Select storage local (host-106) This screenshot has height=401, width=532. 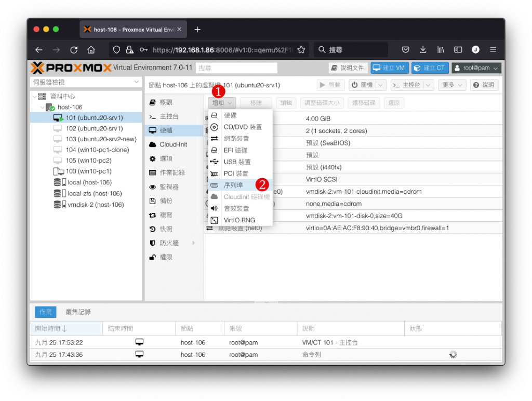[x=86, y=182]
